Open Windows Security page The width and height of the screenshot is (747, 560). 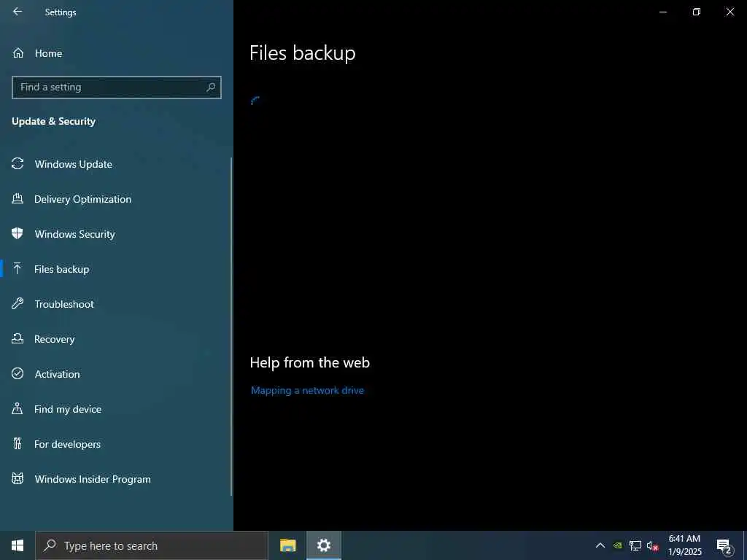[116, 234]
